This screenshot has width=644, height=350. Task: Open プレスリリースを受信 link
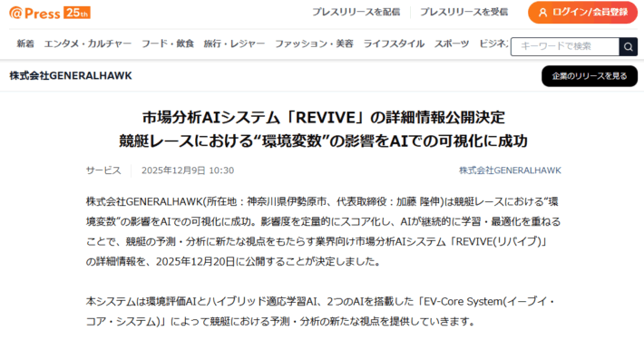pos(463,13)
